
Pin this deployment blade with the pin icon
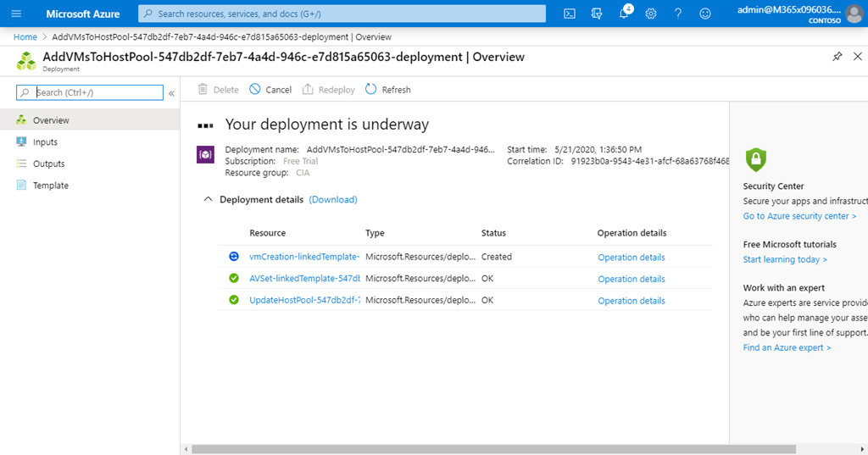837,57
